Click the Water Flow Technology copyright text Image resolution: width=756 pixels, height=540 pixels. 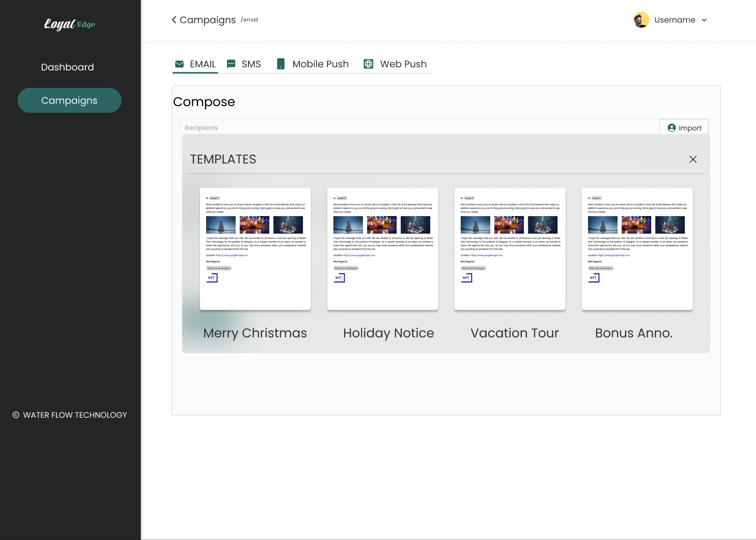75,415
